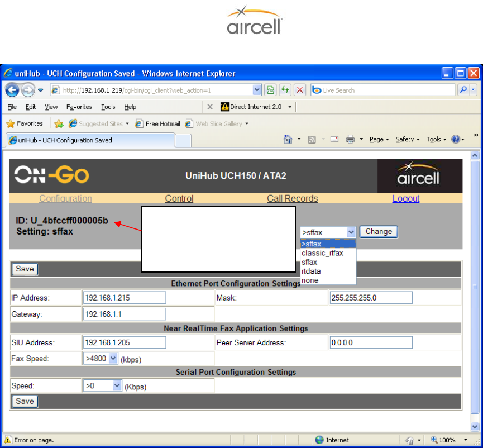Open the Edit menu
This screenshot has height=448, width=483.
click(31, 107)
